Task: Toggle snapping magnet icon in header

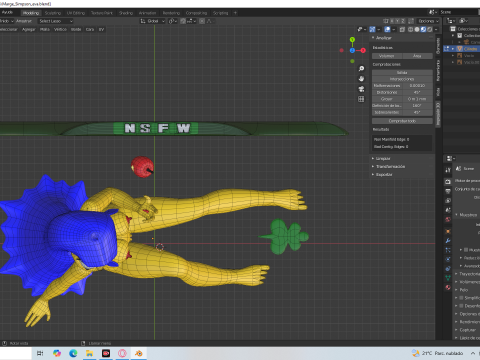Action: click(183, 21)
